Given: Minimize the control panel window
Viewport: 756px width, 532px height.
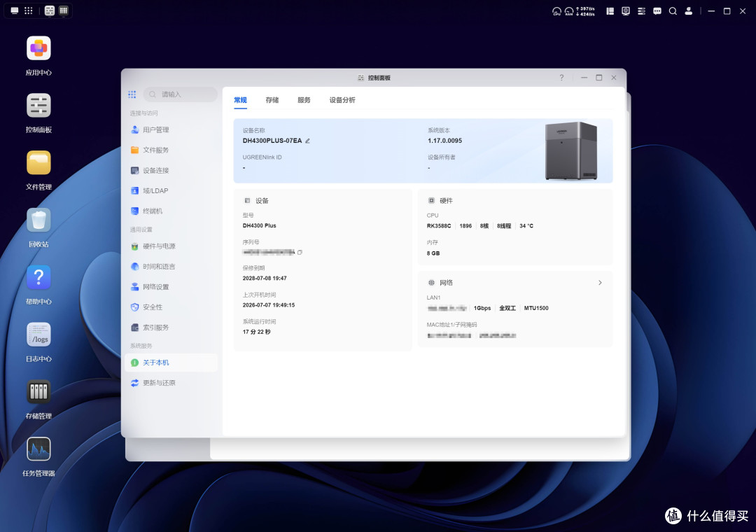Looking at the screenshot, I should 584,78.
